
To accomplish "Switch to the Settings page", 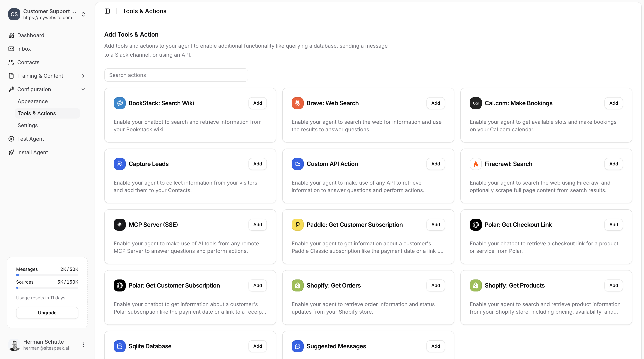I will click(28, 125).
